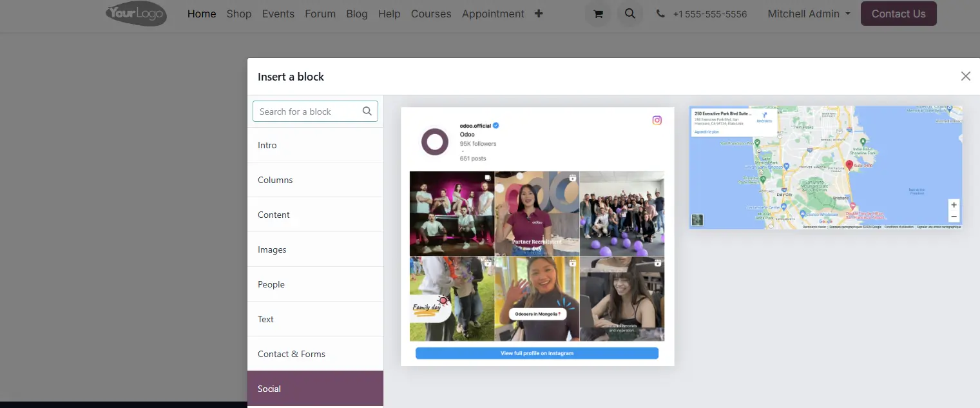Click the 95K followers text
Viewport: 980px width, 408px height.
click(478, 144)
